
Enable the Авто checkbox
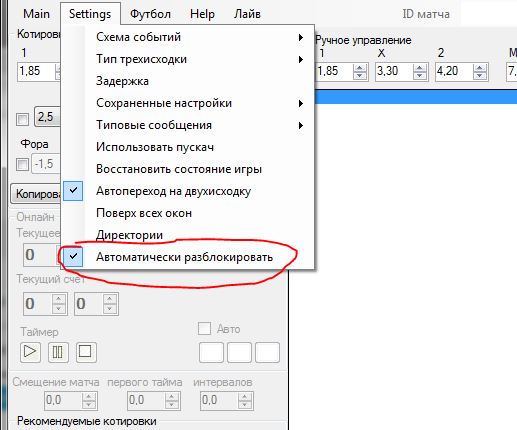(204, 329)
